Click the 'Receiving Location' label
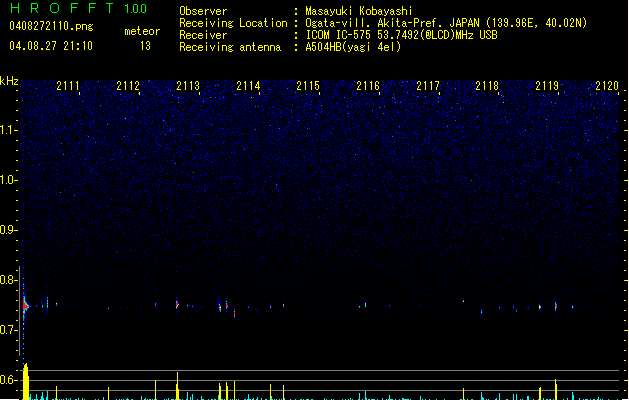Screen dimensions: 629x400 [233, 23]
